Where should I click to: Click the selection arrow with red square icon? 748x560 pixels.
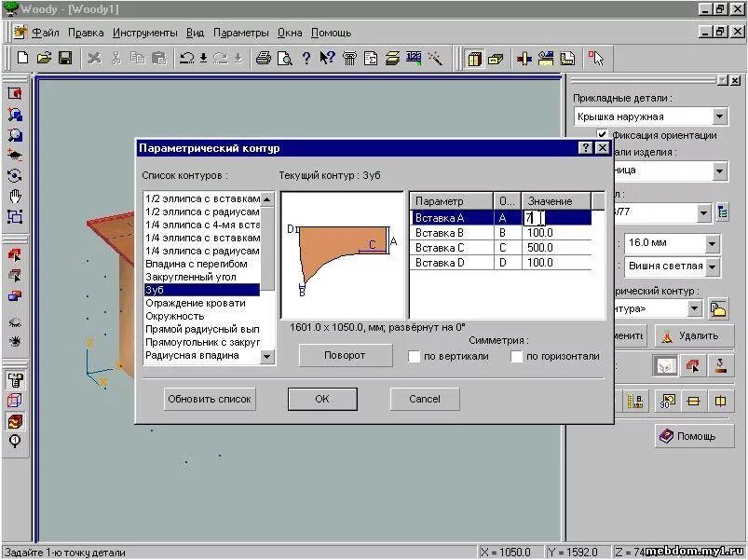coord(596,59)
